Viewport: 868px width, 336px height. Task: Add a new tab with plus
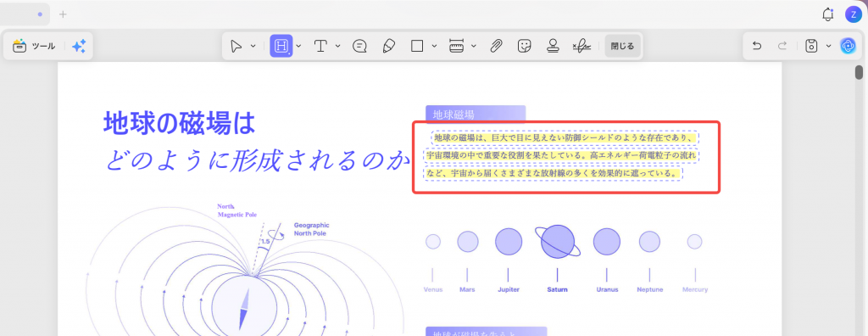[x=63, y=14]
